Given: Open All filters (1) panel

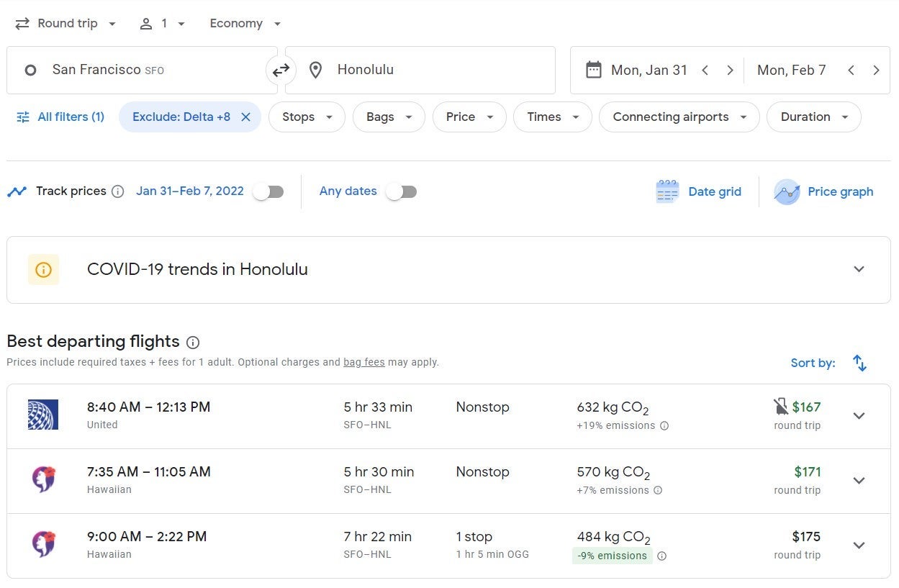Looking at the screenshot, I should 60,117.
